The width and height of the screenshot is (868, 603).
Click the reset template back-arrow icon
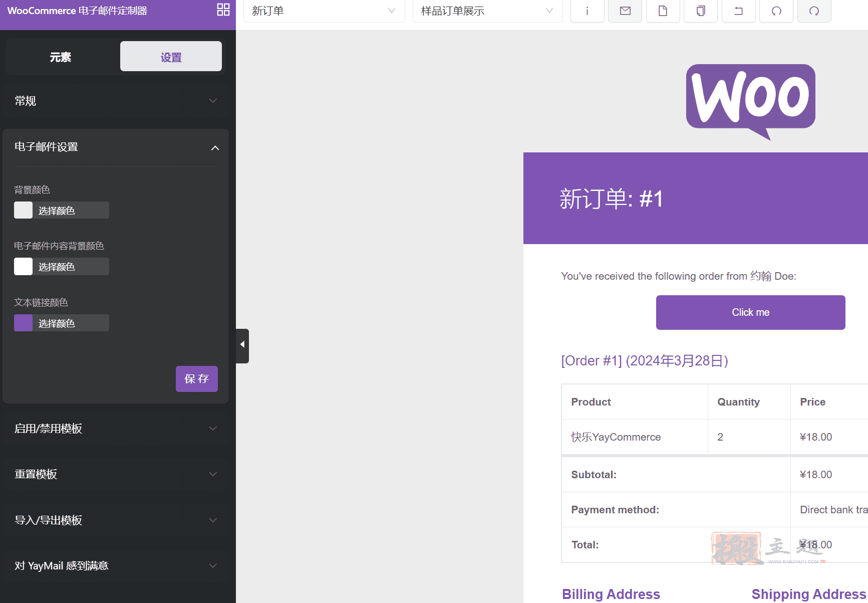point(738,11)
